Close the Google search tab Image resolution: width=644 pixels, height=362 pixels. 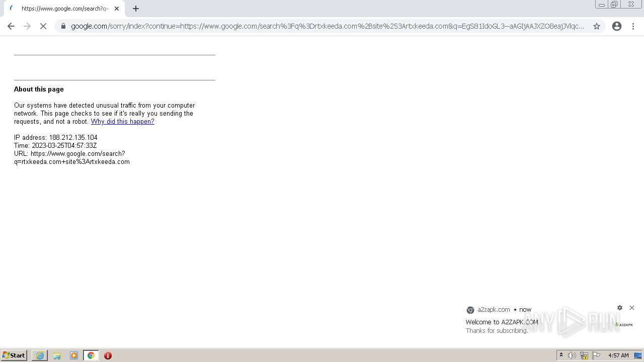coord(117,9)
